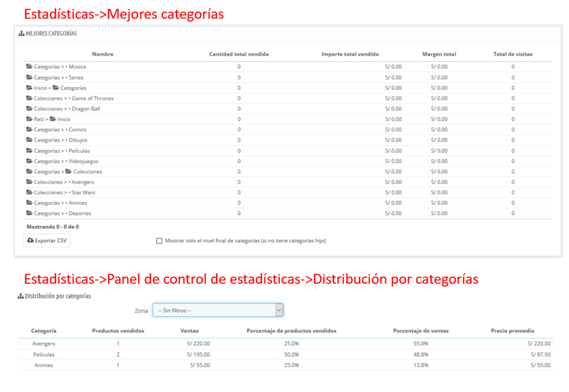Screen dimensions: 569x392
Task: Click the cloud icon on the Exportar CSV button
Action: click(x=30, y=241)
